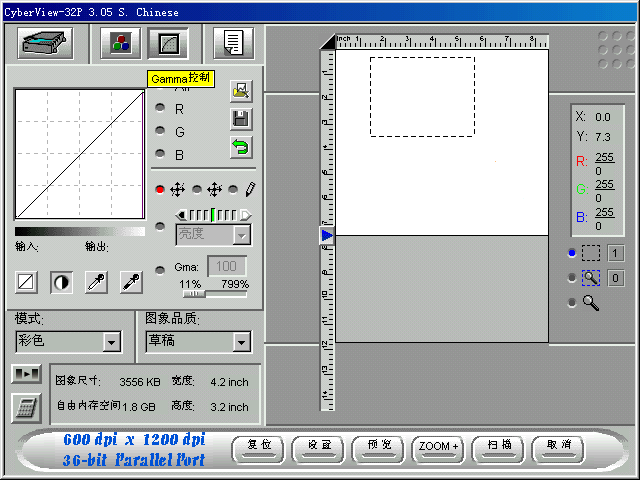Image resolution: width=640 pixels, height=480 pixels.
Task: Adjust the green brightness level slider
Action: [x=213, y=215]
